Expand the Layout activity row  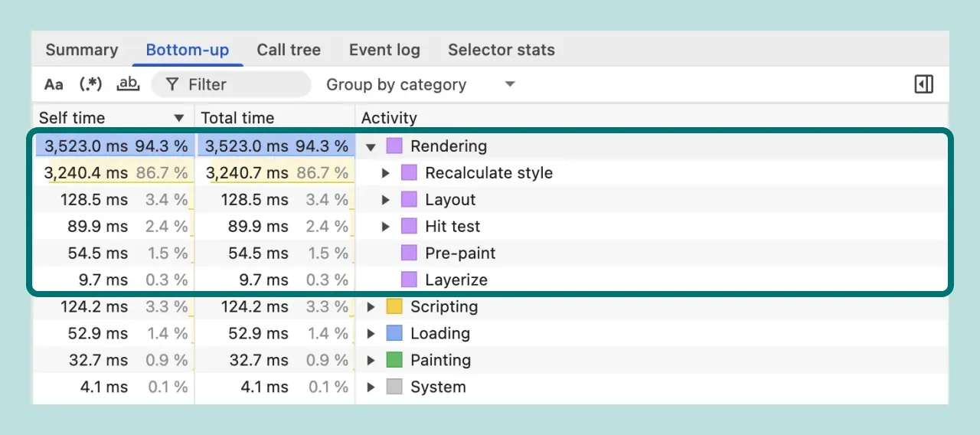[x=386, y=200]
